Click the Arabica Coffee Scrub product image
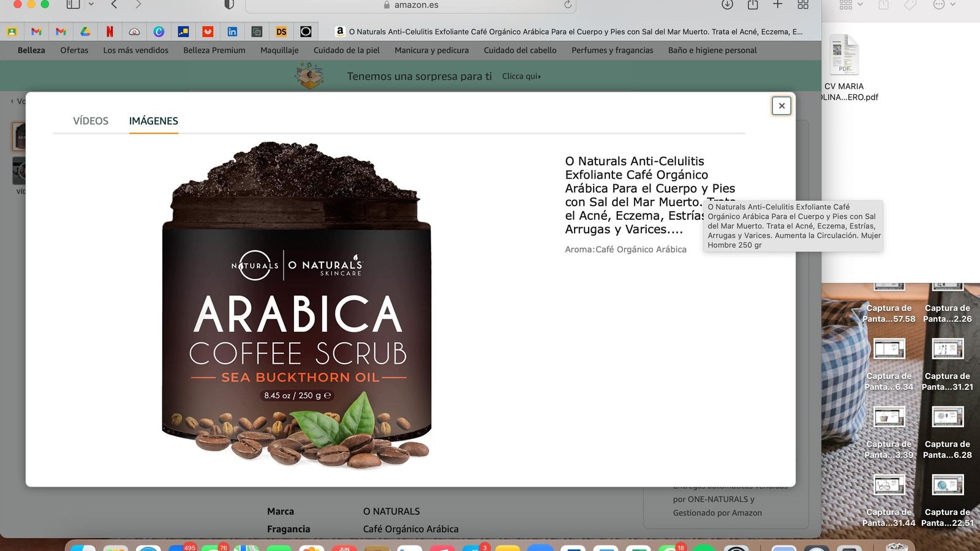The image size is (980, 551). (x=297, y=306)
